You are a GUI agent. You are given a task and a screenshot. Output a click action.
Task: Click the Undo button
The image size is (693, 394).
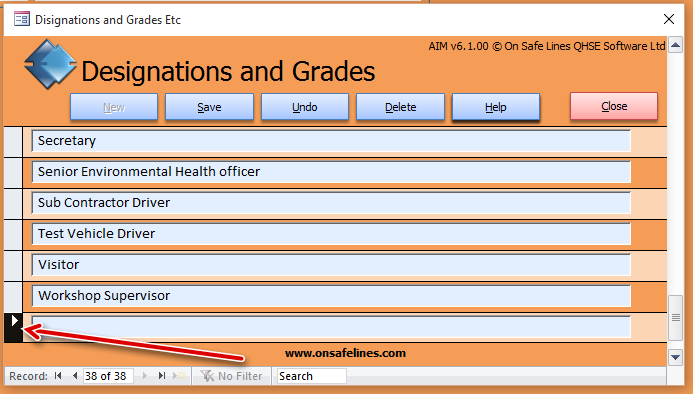coord(305,107)
